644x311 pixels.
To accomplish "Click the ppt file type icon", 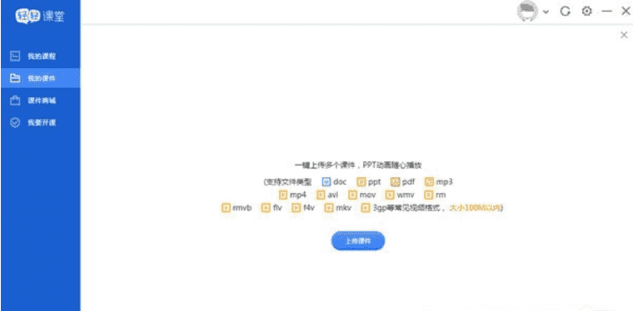I will click(361, 182).
